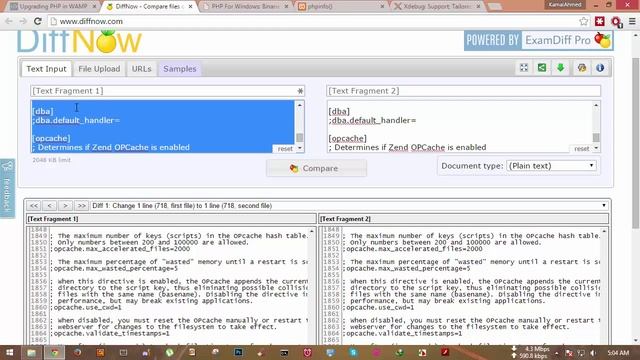640x360 pixels.
Task: Click the asterisk icon in Text Fragment 1 field
Action: pos(300,91)
